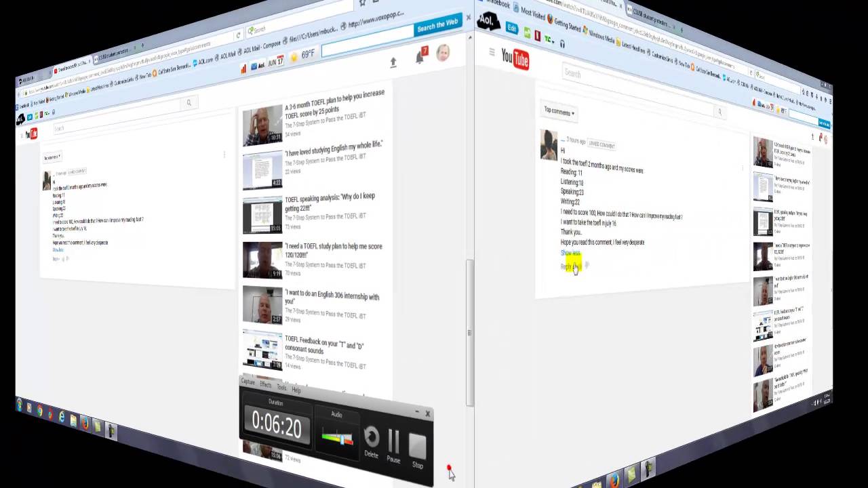Click the 69°F weather icon
This screenshot has height=488, width=868.
pos(303,56)
